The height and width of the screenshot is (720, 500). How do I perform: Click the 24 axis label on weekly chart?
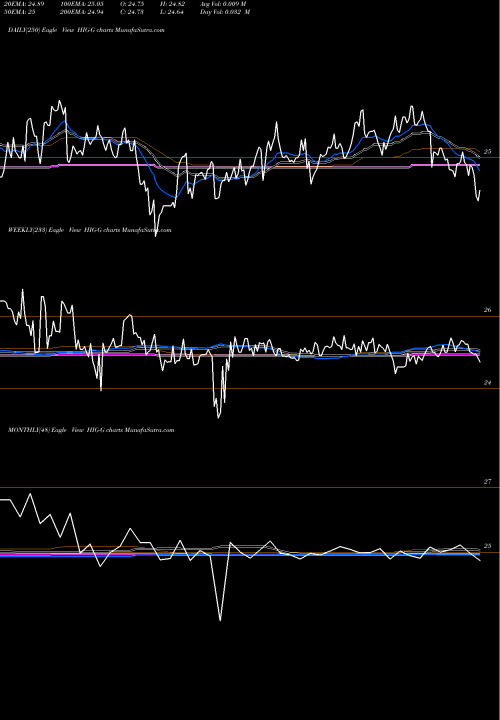tap(488, 382)
